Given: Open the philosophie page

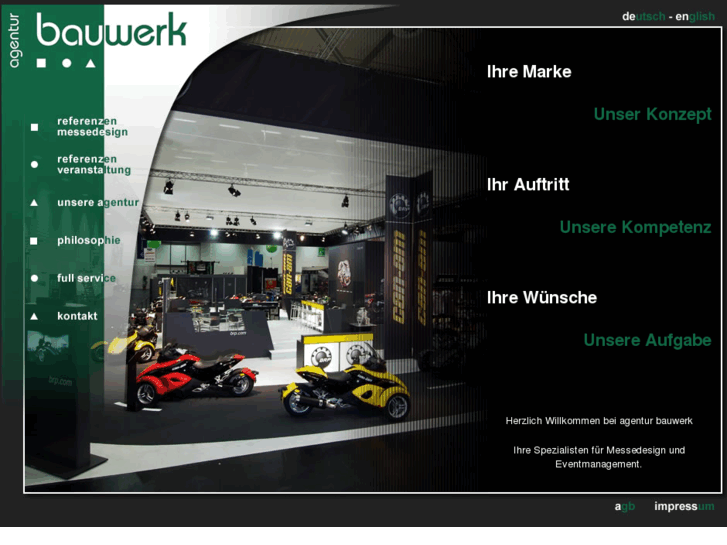Looking at the screenshot, I should tap(89, 240).
